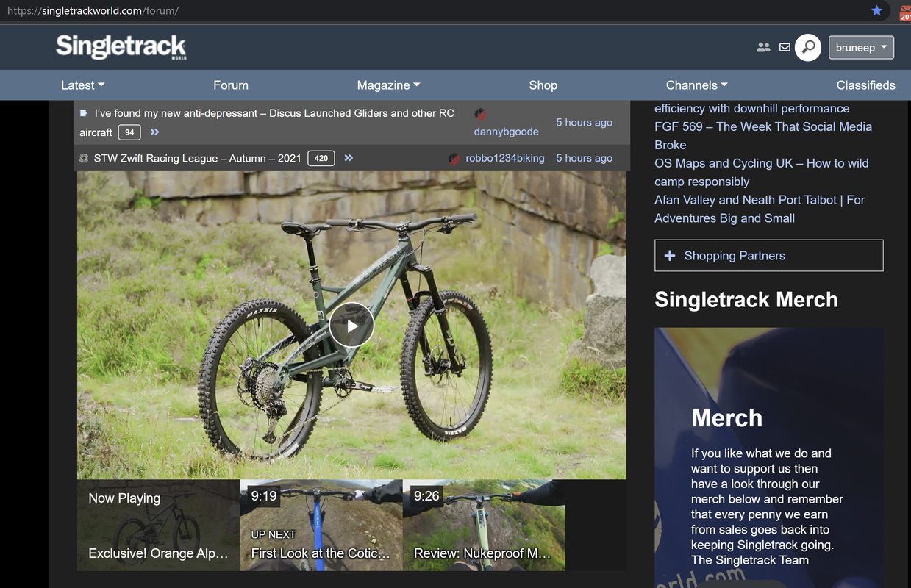Screen dimensions: 911x588
Task: Click the Singletrack Merch heading
Action: pyautogui.click(x=746, y=300)
